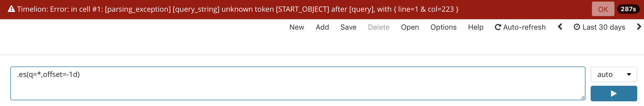Focus the .es(q=*,offset=-1d) expression box
The width and height of the screenshot is (644, 106).
[298, 83]
